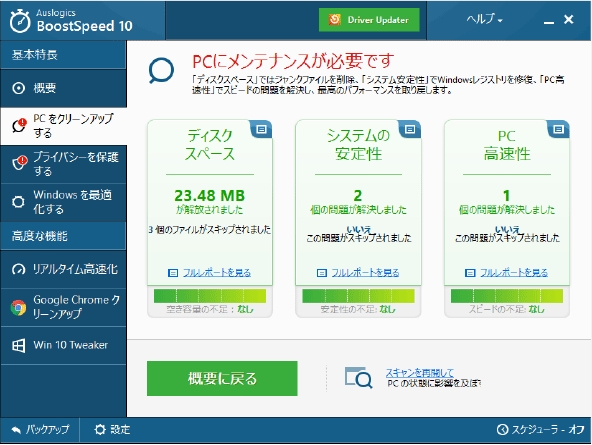Open リアルタイム高速化 sidebar item
The height and width of the screenshot is (445, 592).
(63, 269)
